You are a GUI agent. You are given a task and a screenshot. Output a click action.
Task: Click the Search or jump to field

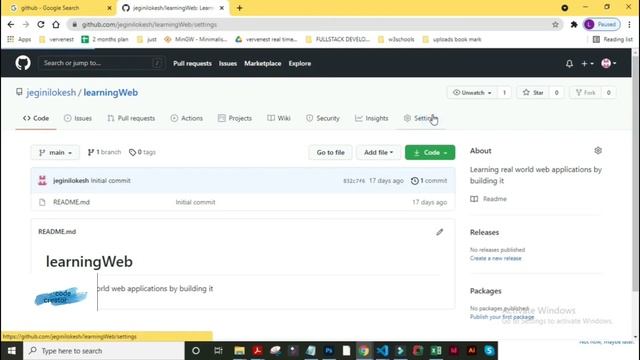tap(102, 63)
